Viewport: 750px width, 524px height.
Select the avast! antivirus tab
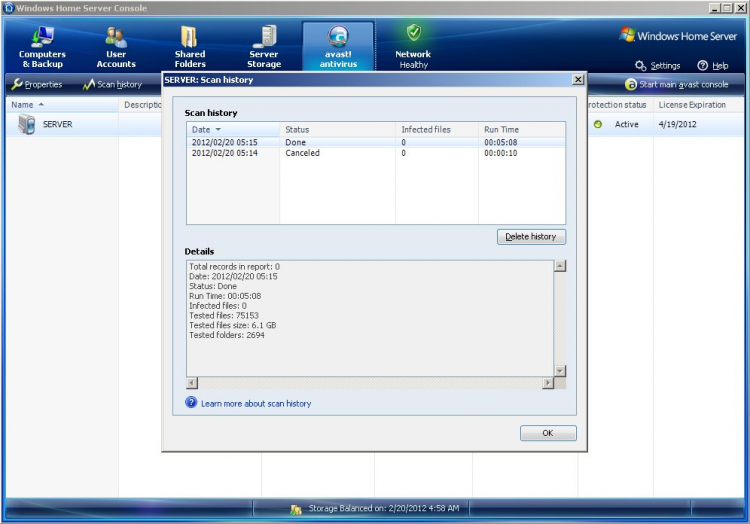coord(338,47)
